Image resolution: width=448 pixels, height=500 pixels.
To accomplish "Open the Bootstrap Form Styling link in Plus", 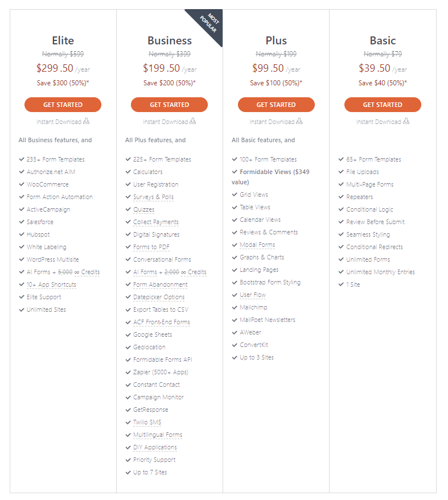I will point(270,282).
